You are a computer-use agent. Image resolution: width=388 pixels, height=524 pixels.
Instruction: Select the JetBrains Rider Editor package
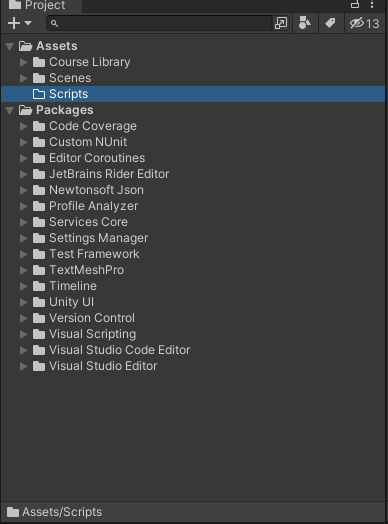(x=109, y=174)
